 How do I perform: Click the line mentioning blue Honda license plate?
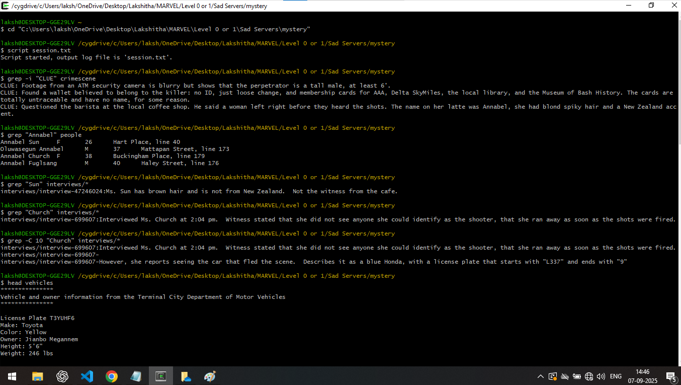314,262
